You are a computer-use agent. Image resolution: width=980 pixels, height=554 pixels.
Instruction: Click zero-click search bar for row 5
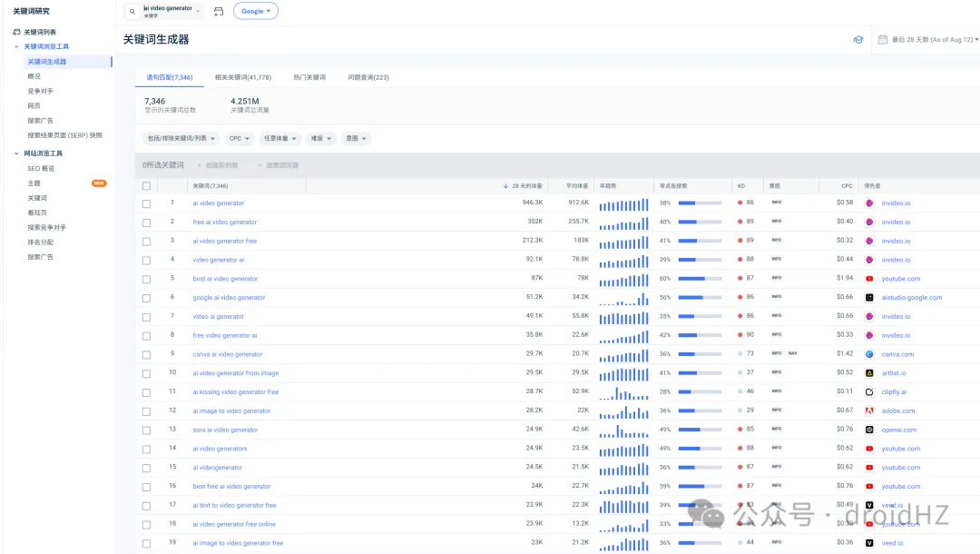point(700,279)
